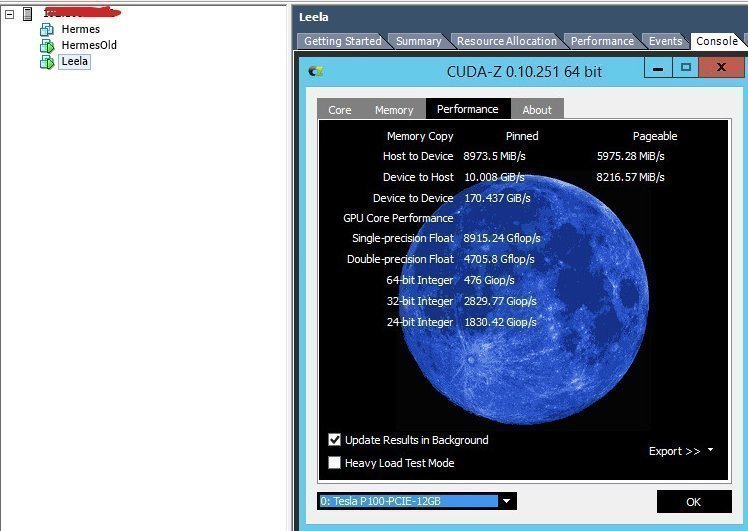
Task: Expand the Export menu arrow
Action: click(x=710, y=451)
